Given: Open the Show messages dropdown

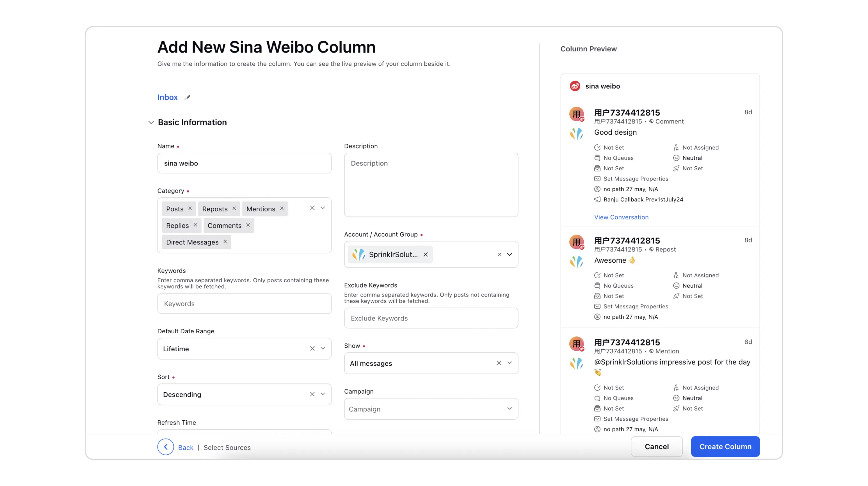Looking at the screenshot, I should tap(509, 363).
